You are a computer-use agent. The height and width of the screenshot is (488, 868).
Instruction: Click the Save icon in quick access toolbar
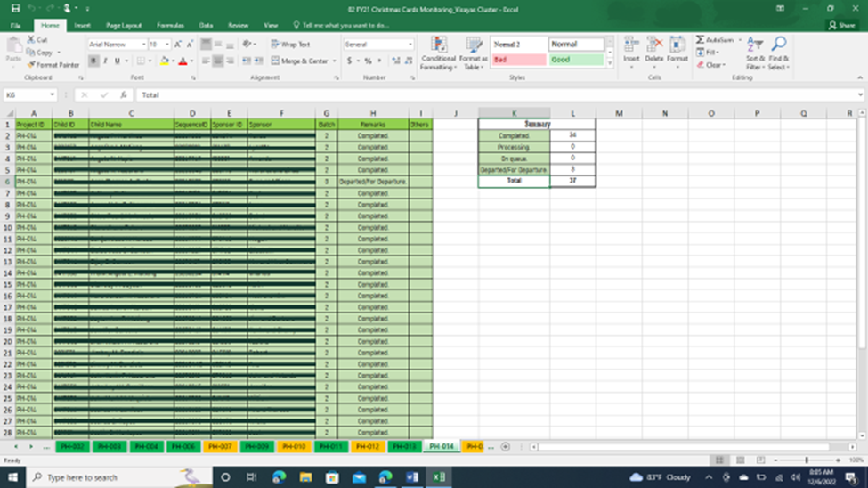[15, 8]
